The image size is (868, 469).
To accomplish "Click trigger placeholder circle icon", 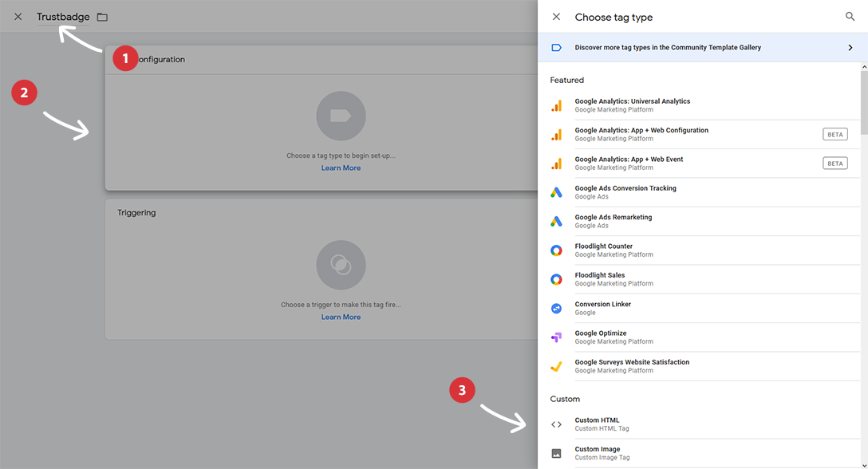I will tap(341, 265).
